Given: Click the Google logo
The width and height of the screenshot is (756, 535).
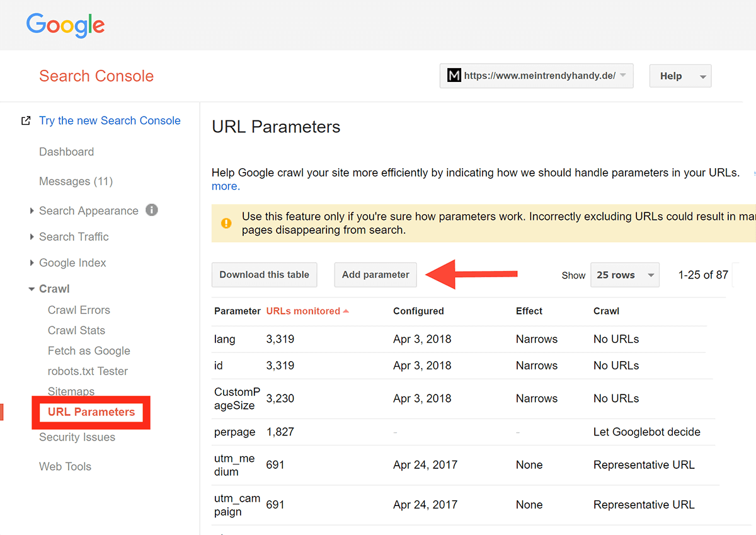Looking at the screenshot, I should point(65,25).
